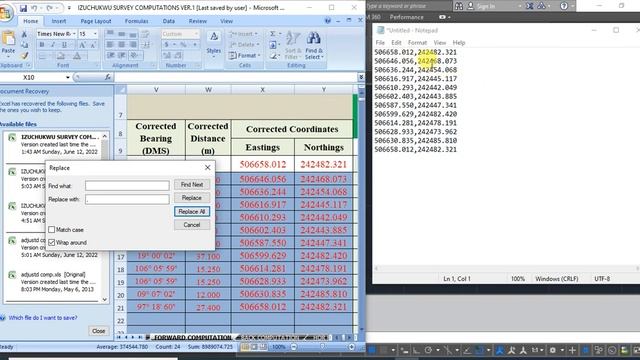Click Find Next in Replace dialog
The width and height of the screenshot is (640, 360).
[x=192, y=184]
